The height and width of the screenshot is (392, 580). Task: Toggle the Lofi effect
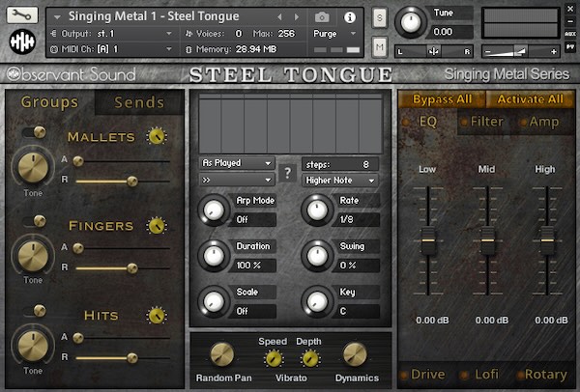point(480,375)
